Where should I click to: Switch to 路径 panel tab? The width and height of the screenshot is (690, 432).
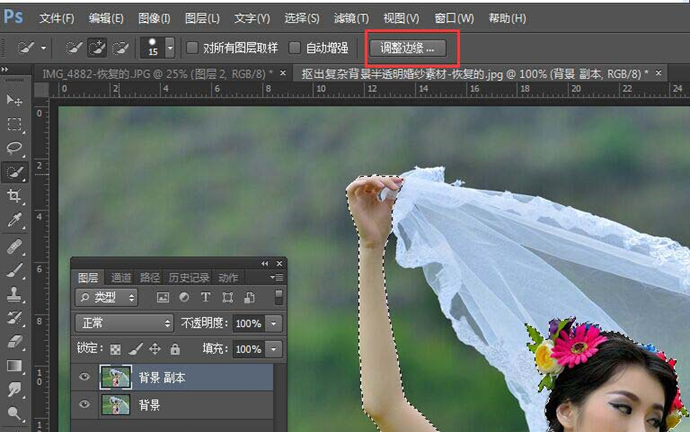(150, 278)
